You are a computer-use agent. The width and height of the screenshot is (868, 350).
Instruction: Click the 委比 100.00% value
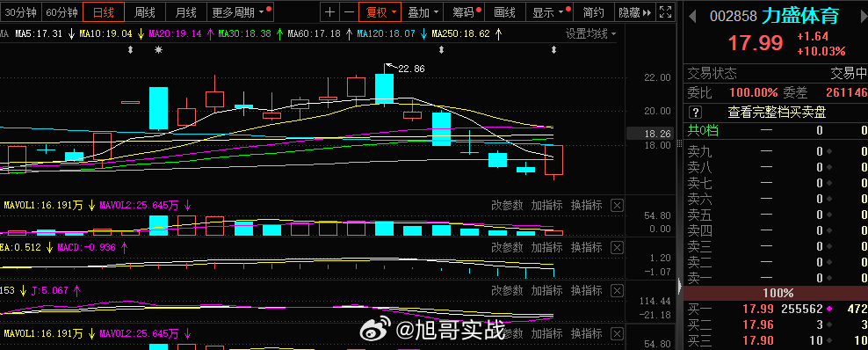754,92
